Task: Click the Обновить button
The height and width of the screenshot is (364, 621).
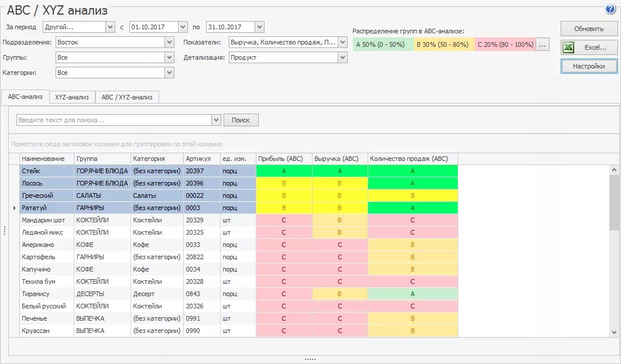Action: pyautogui.click(x=589, y=29)
